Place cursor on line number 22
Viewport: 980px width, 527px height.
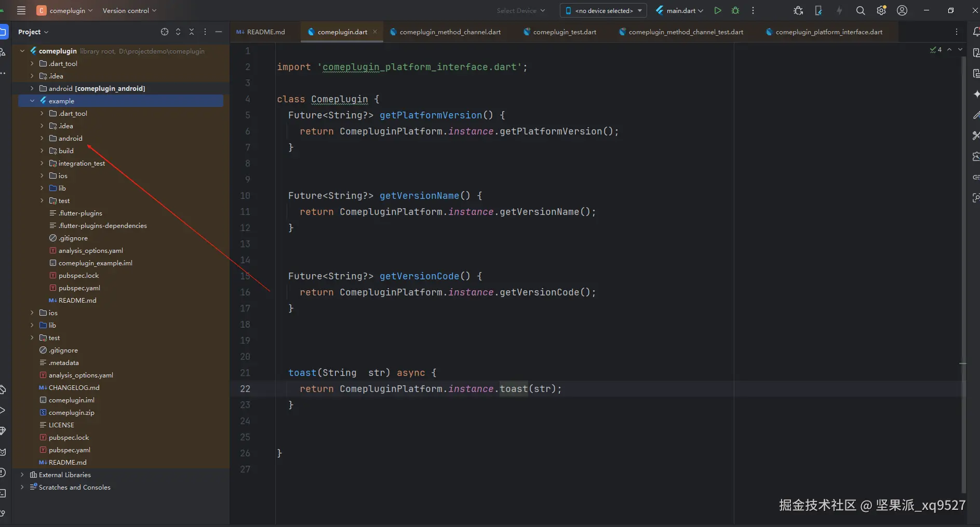point(245,389)
